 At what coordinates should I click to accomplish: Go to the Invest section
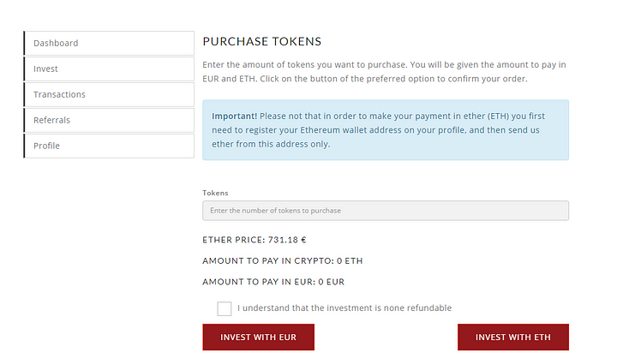109,69
